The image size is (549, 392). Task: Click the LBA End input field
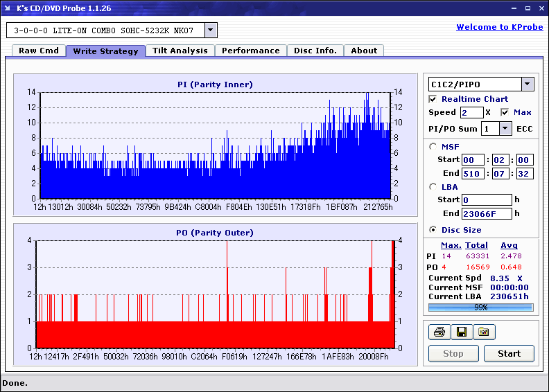coord(487,213)
